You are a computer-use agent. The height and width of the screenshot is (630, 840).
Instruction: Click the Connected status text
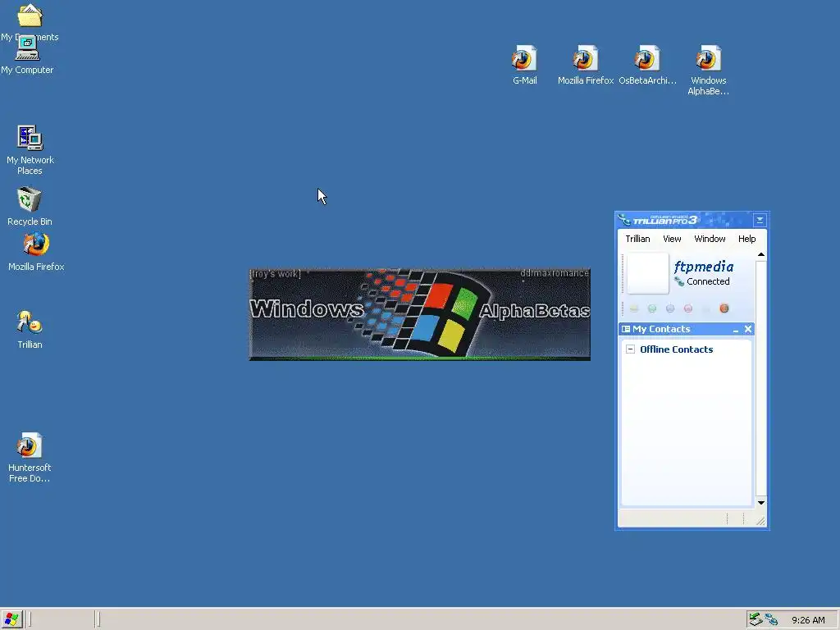708,281
